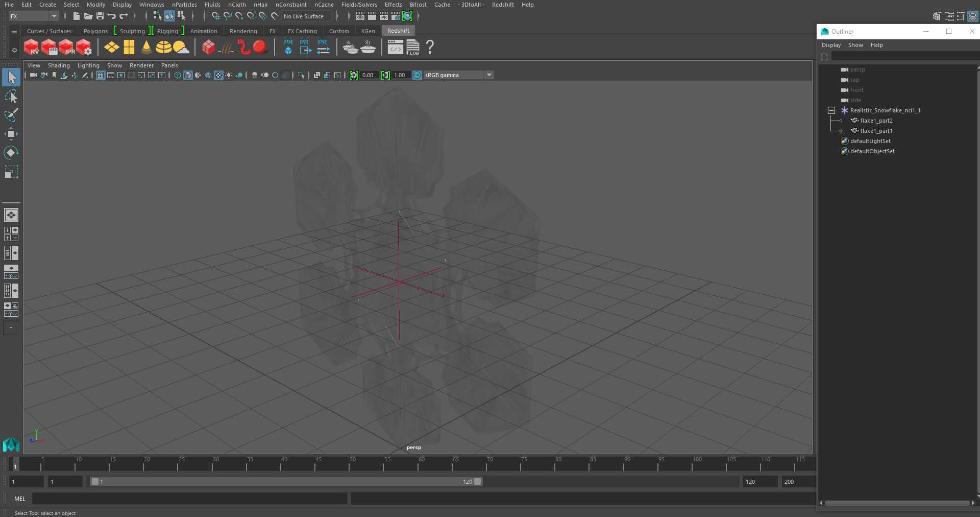Screen dimensions: 980x517
Task: Open Redshift render settings cube with gear
Action: click(x=84, y=48)
